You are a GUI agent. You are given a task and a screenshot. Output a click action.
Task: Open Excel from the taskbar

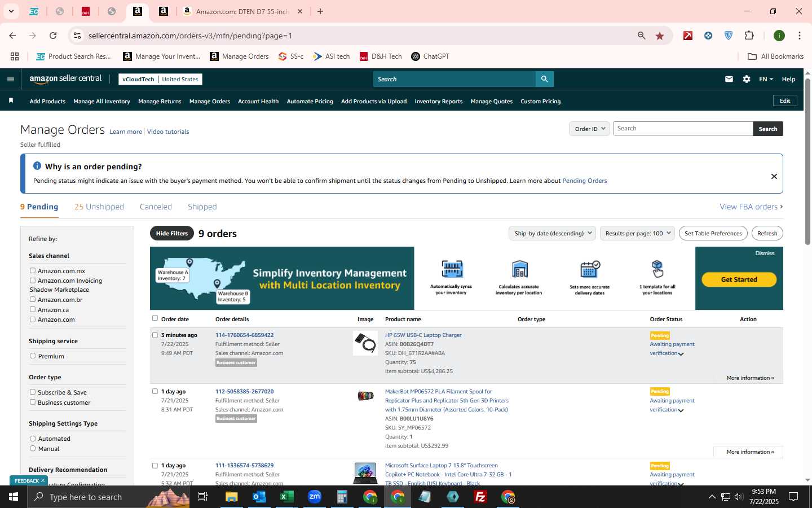(x=287, y=497)
